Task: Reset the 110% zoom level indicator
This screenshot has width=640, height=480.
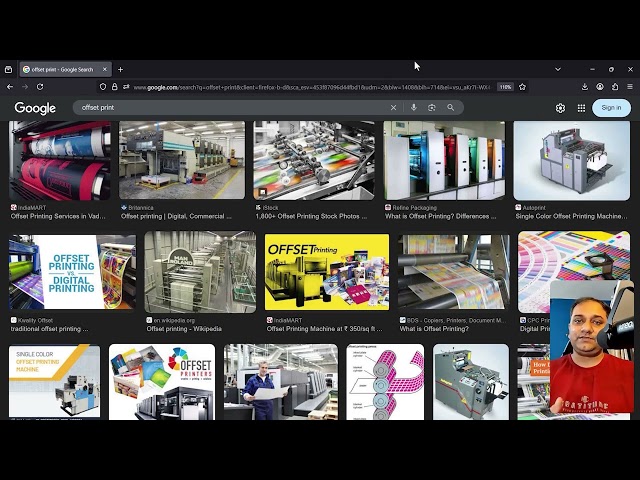Action: [505, 87]
